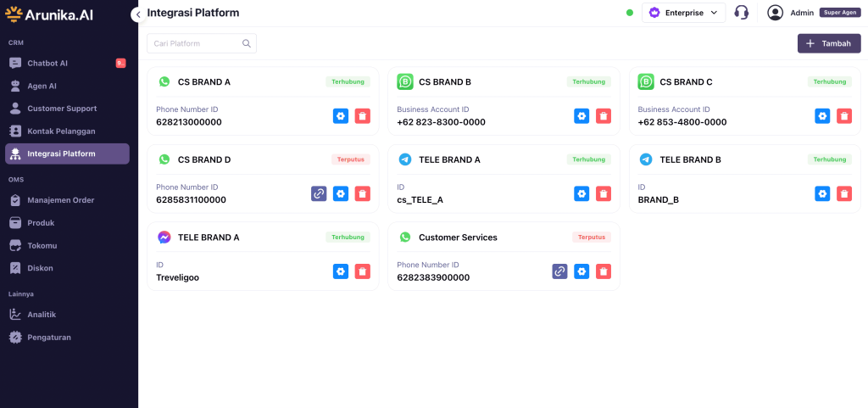The height and width of the screenshot is (408, 868).
Task: Delete the TELE BRAND B integration
Action: (x=844, y=193)
